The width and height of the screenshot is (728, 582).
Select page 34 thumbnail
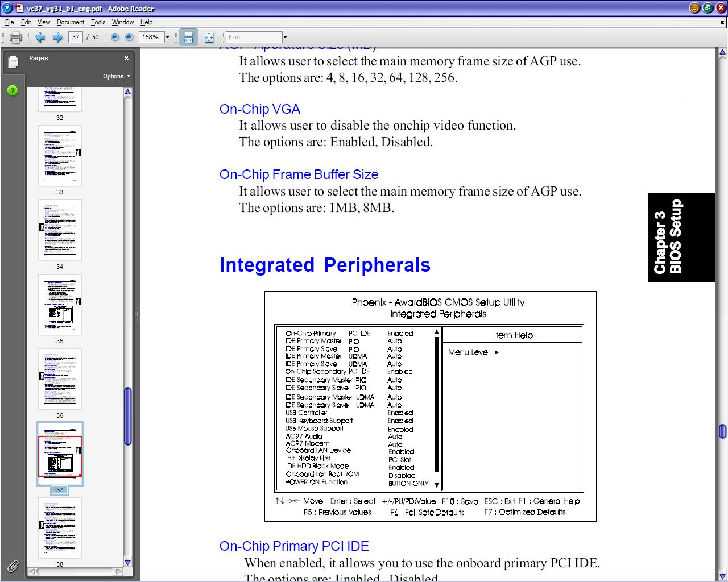click(60, 230)
